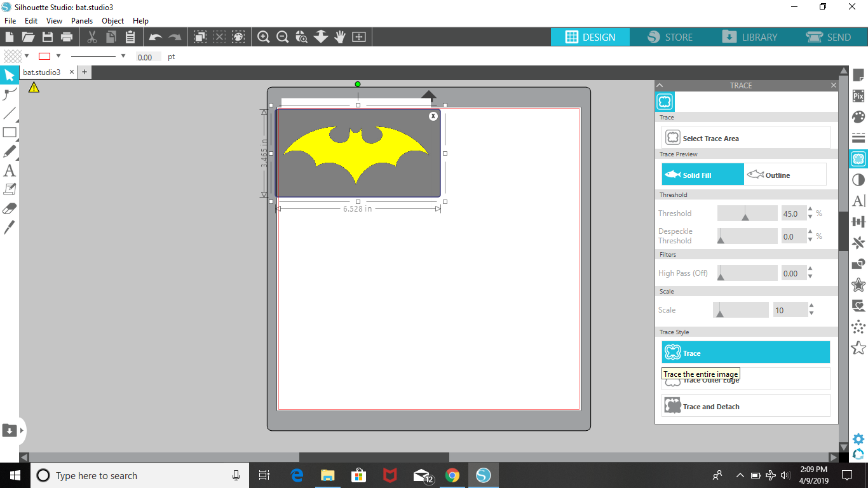This screenshot has width=868, height=488.
Task: Close the Trace panel
Action: pyautogui.click(x=834, y=85)
